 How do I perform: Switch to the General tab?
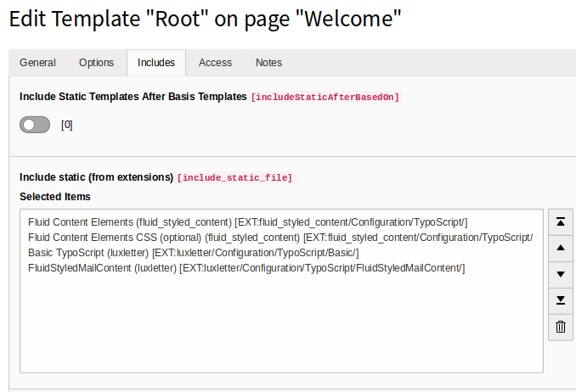pyautogui.click(x=38, y=63)
